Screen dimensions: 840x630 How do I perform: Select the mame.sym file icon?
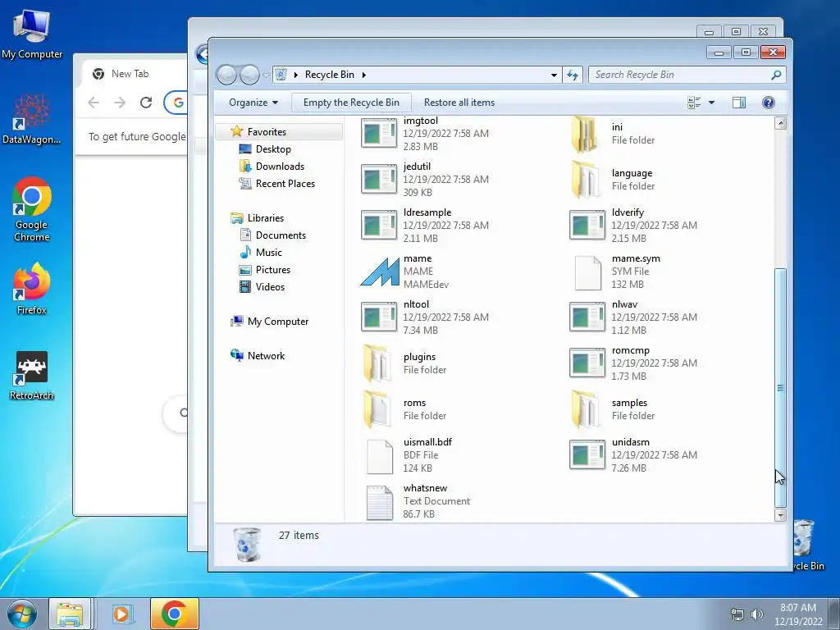(587, 272)
